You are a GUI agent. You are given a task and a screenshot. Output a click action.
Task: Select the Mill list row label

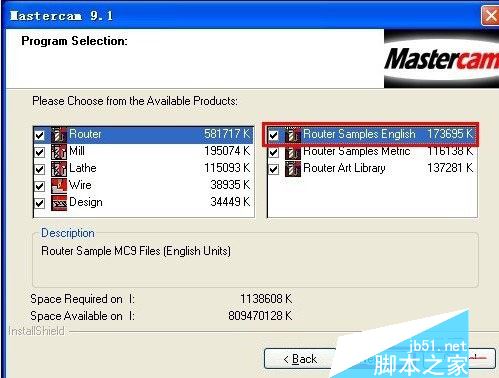click(x=77, y=151)
